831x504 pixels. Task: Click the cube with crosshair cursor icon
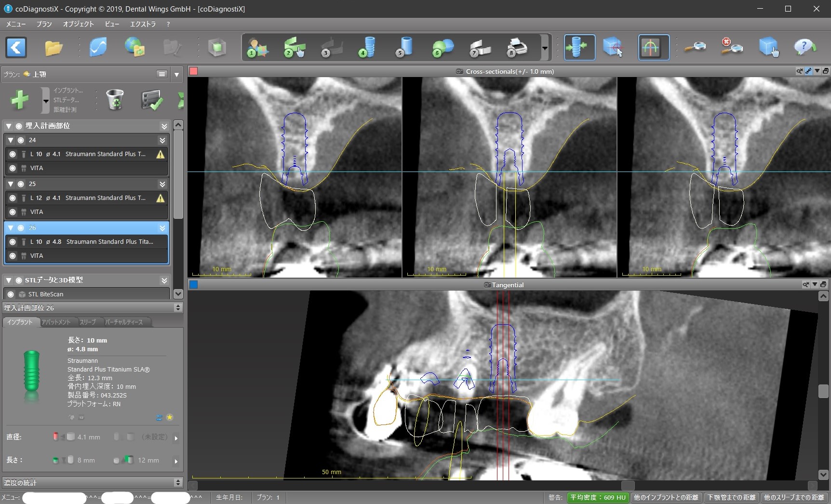[x=613, y=47]
